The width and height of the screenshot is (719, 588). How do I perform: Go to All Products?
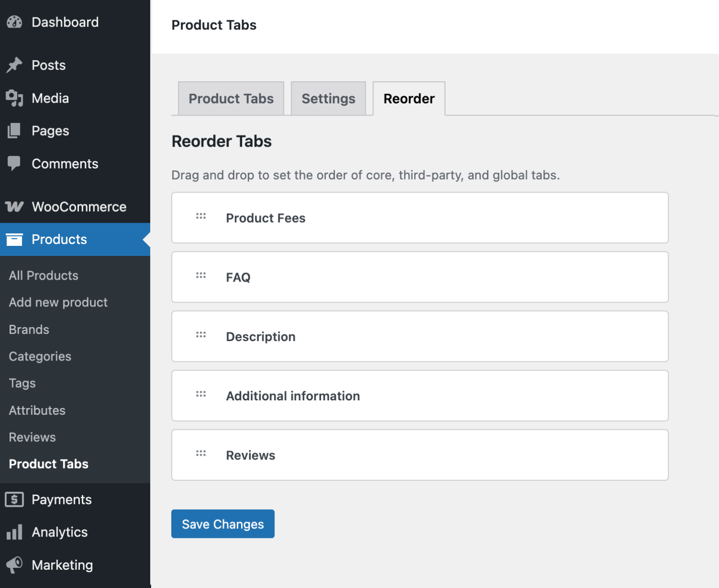[43, 275]
